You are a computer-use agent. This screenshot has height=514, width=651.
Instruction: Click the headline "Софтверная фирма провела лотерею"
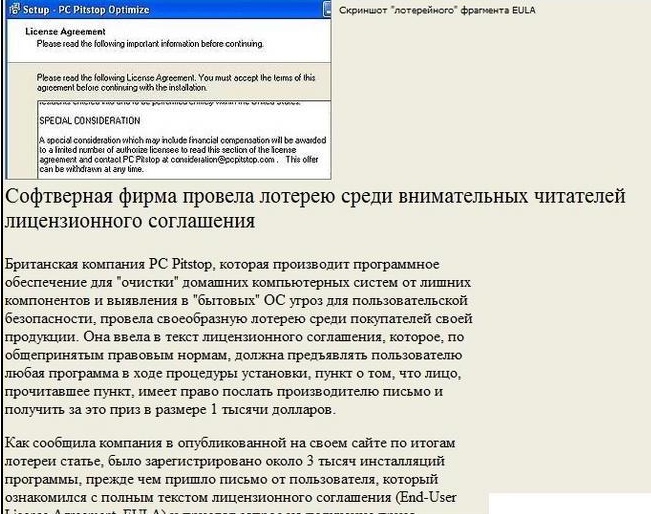[x=315, y=208]
